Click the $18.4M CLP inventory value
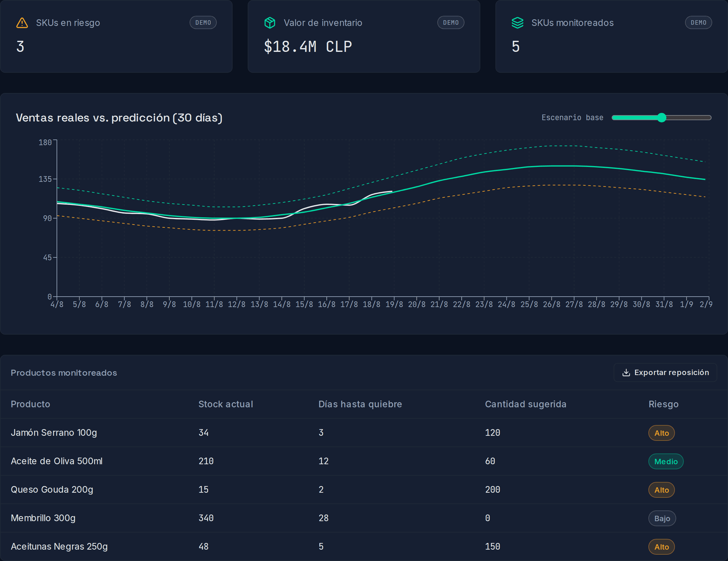728x561 pixels. point(308,47)
